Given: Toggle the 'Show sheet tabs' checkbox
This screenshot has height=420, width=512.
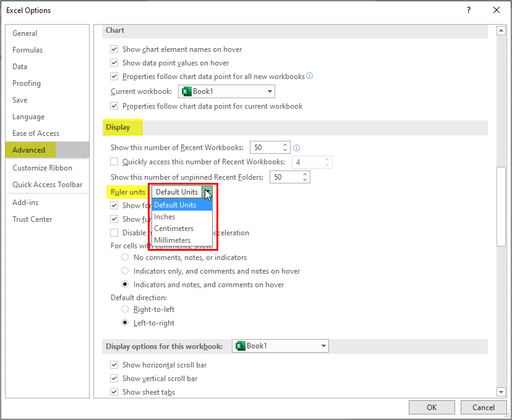Looking at the screenshot, I should tap(114, 392).
